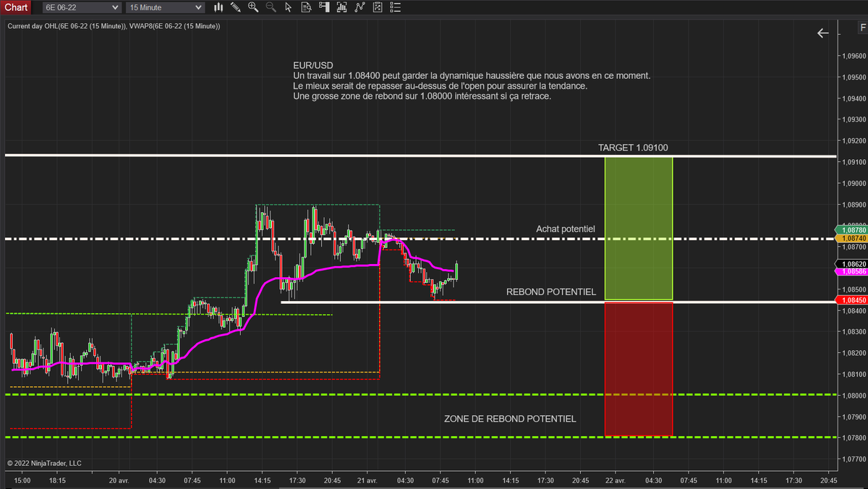Open the Strategies dialog
The height and width of the screenshot is (489, 868).
tap(359, 7)
